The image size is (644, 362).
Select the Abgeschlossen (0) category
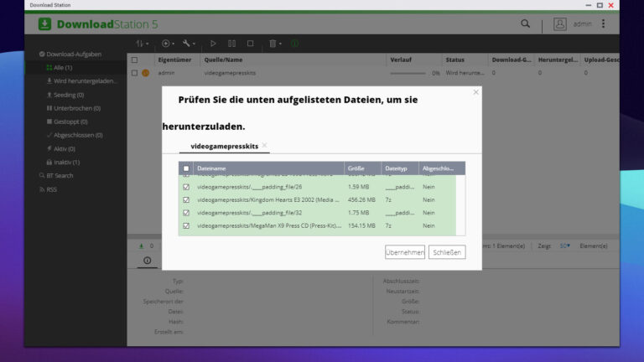(x=75, y=135)
